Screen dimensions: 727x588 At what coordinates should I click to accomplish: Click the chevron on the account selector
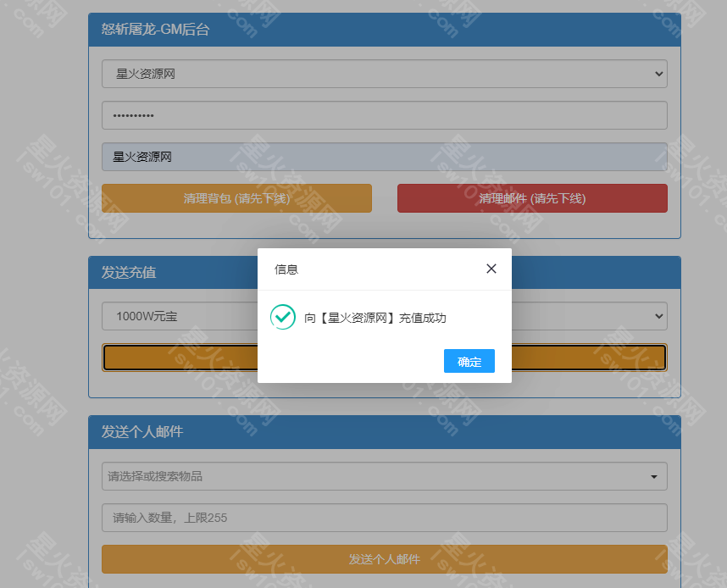click(x=659, y=74)
